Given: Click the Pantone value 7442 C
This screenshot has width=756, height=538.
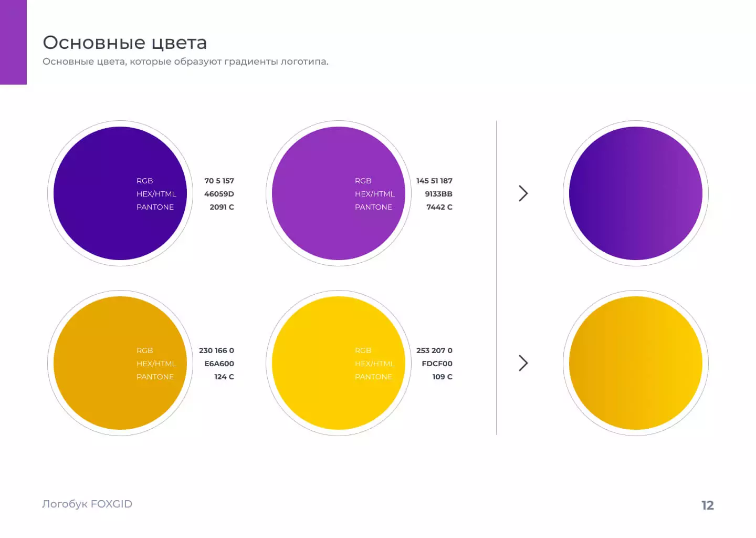Looking at the screenshot, I should coord(439,207).
